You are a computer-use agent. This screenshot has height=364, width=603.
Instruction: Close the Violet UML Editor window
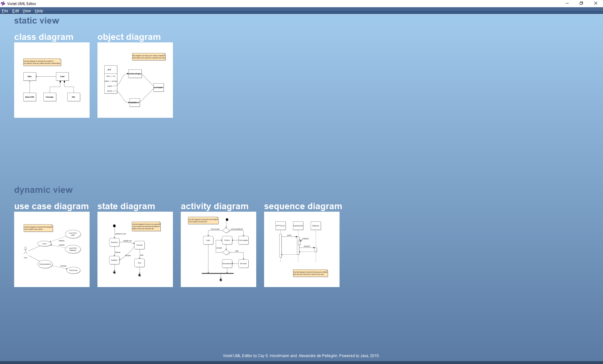(x=596, y=3)
